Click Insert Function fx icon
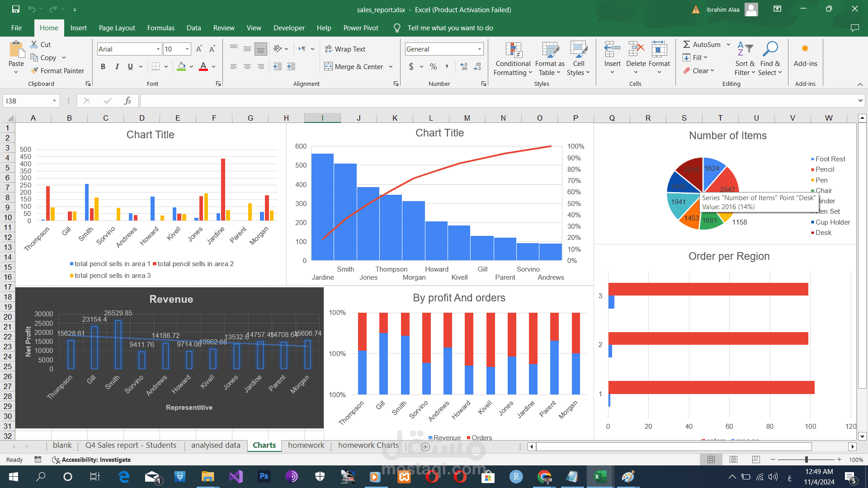Screen dimensions: 868x488 click(127, 101)
